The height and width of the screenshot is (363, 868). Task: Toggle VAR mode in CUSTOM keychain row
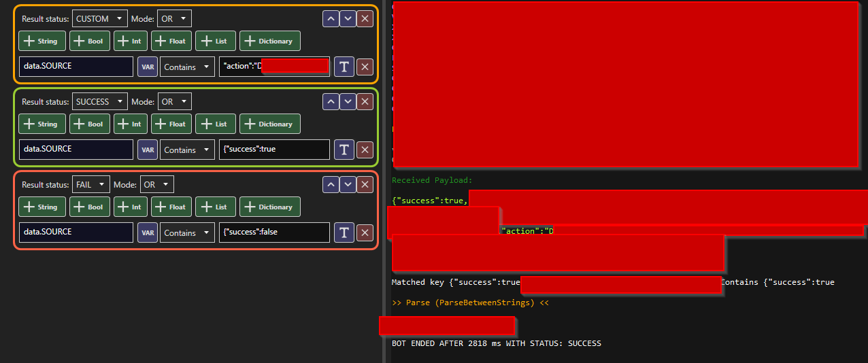(148, 67)
